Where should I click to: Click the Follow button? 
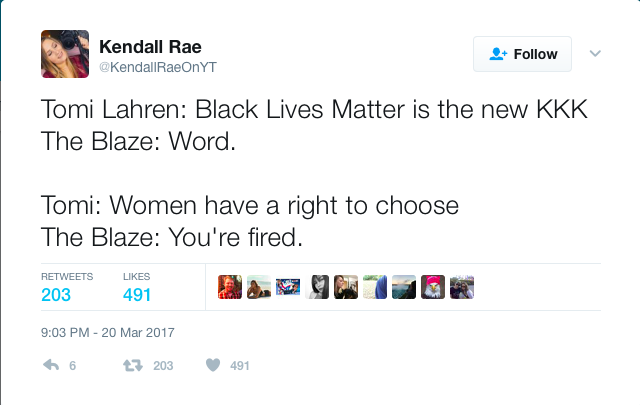click(x=522, y=54)
